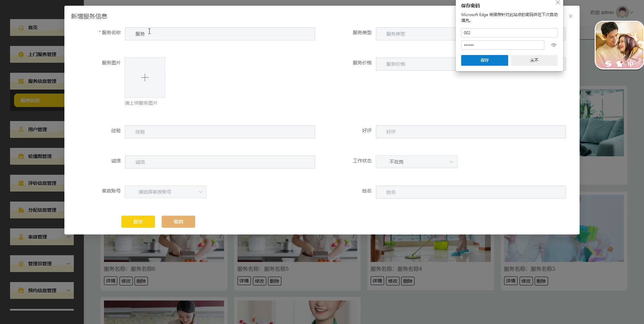
Task: Click 修改 for 服务名称3
Action: 526,281
